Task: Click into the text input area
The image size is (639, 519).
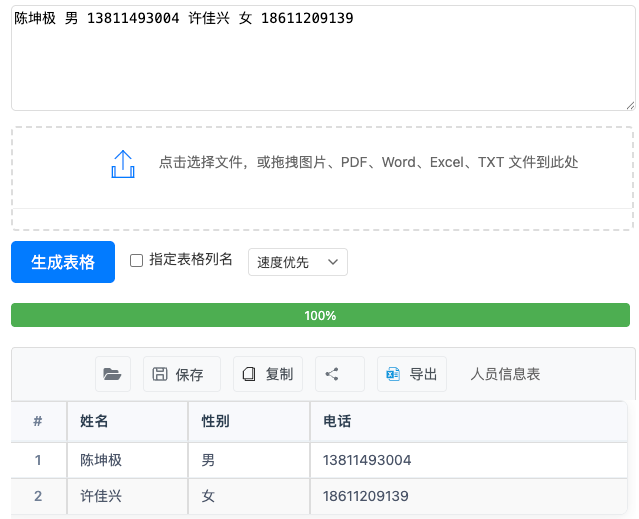Action: 323,58
